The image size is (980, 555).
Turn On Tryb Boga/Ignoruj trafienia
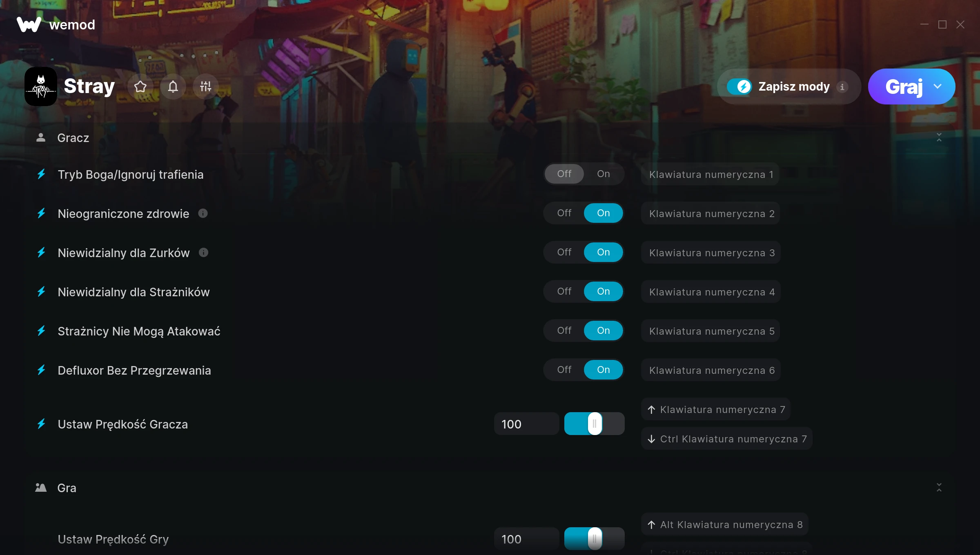604,174
